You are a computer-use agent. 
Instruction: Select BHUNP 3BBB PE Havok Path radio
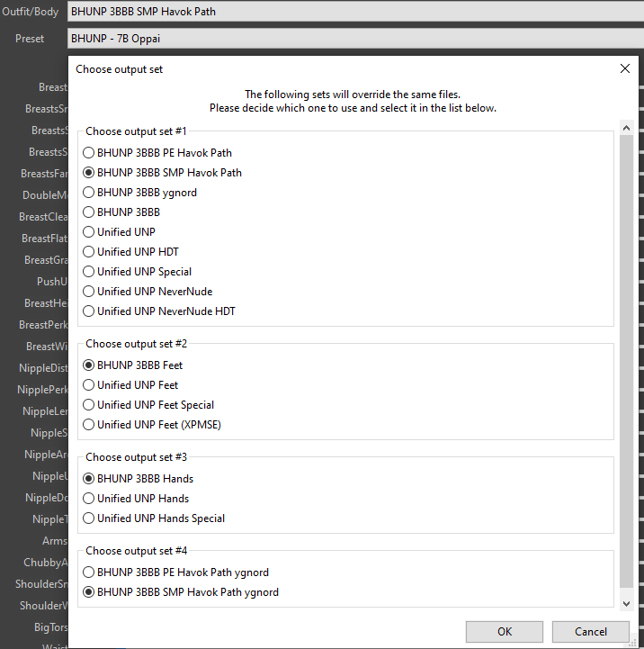pyautogui.click(x=88, y=153)
